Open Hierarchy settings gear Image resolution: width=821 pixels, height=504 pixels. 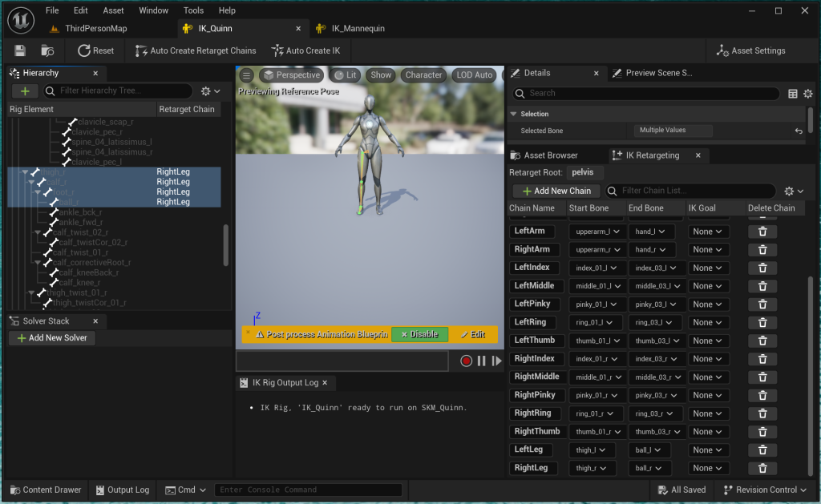pyautogui.click(x=210, y=91)
